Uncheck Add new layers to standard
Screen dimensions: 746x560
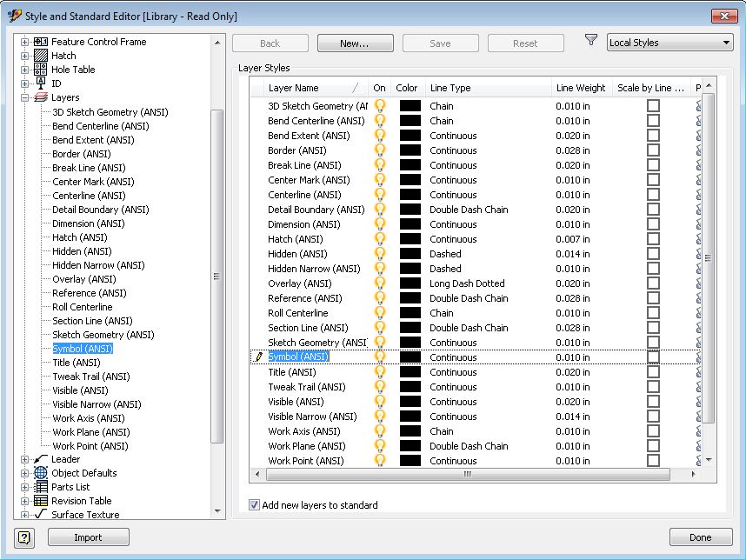click(254, 505)
